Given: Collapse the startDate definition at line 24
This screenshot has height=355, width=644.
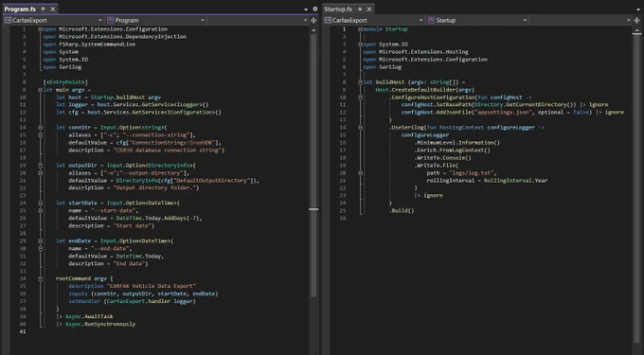Looking at the screenshot, I should 40,203.
